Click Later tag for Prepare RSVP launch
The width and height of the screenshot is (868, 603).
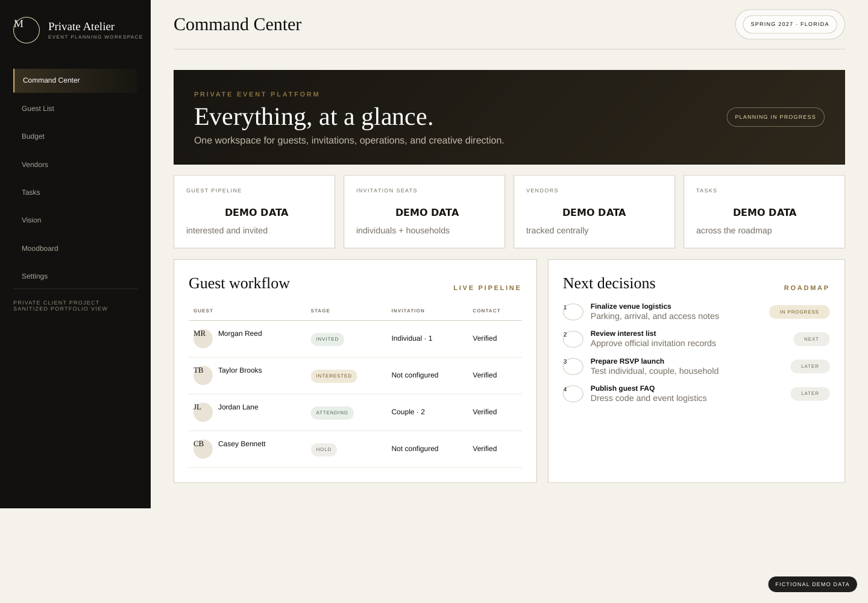[810, 366]
